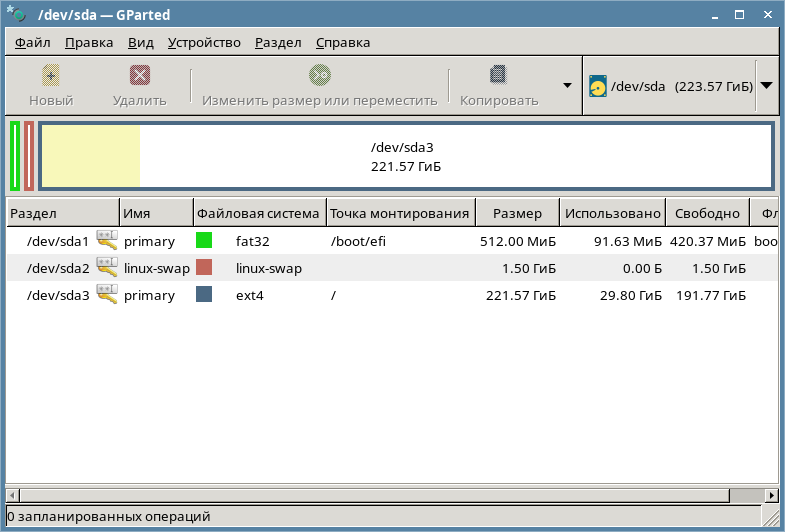
Task: Click the 221.57 ГиБ size cell in table
Action: tap(521, 295)
